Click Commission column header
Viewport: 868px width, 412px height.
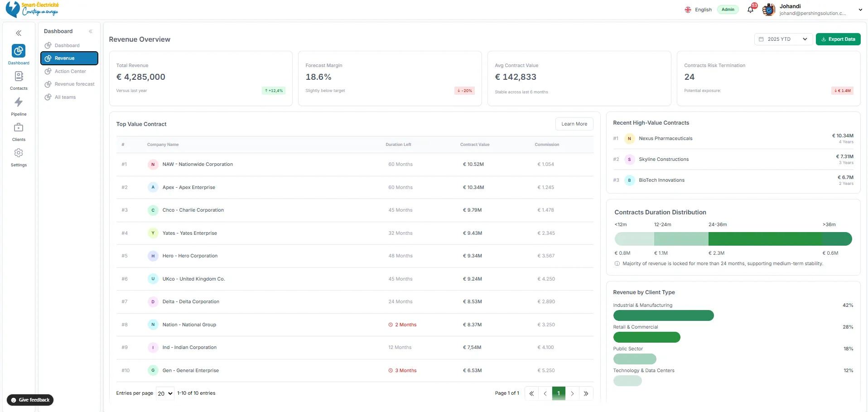click(x=547, y=145)
